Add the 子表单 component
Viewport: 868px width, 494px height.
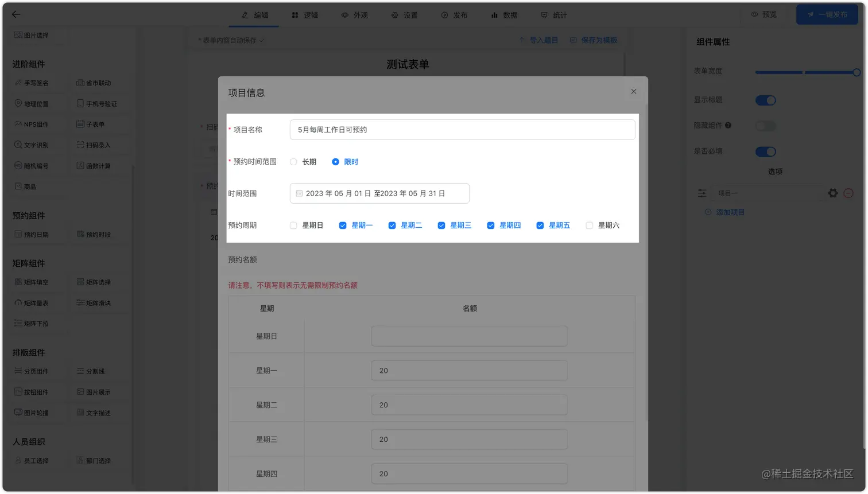click(91, 125)
